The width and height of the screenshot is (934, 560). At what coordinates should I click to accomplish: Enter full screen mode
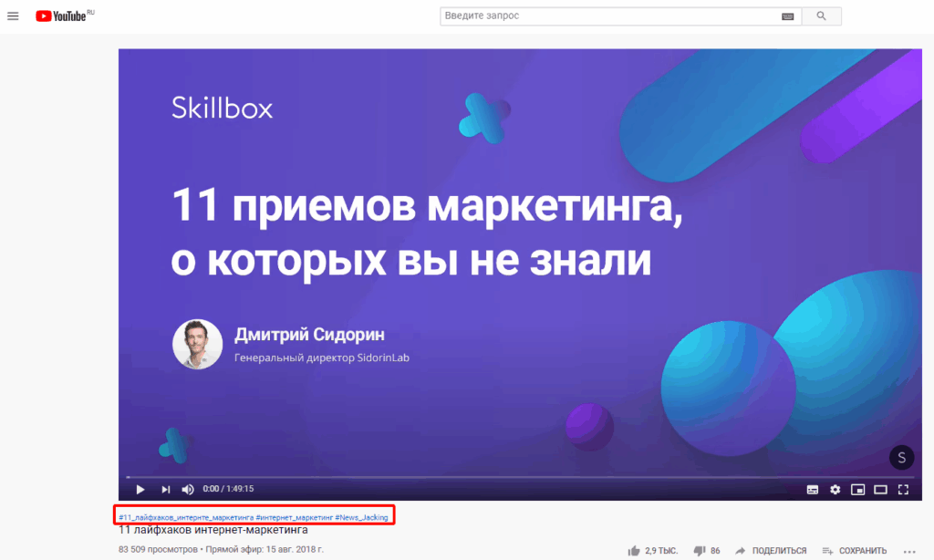(903, 490)
